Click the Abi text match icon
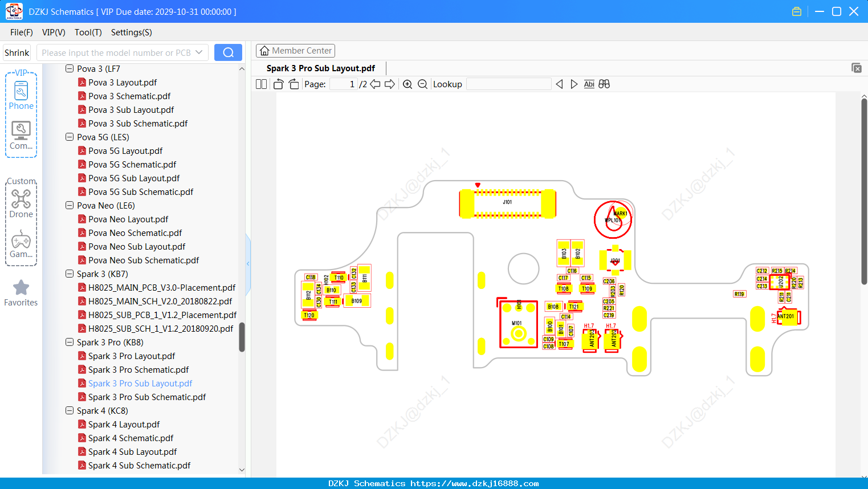This screenshot has width=868, height=489. click(x=589, y=84)
